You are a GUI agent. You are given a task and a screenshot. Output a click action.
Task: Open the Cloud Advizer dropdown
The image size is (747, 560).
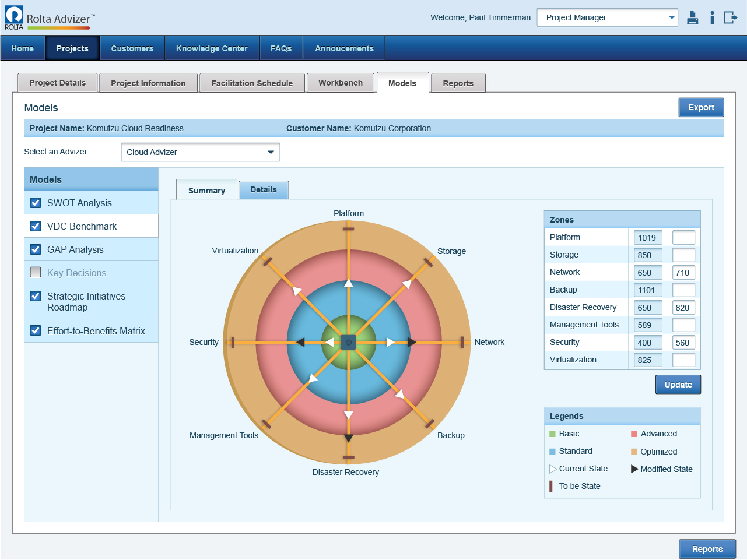pyautogui.click(x=201, y=152)
